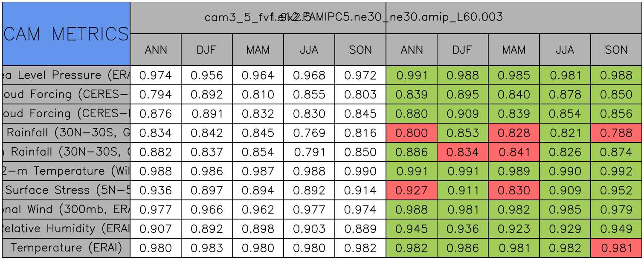Select the white cell showing 0.914
Image resolution: width=644 pixels, height=260 pixels.
coord(360,191)
